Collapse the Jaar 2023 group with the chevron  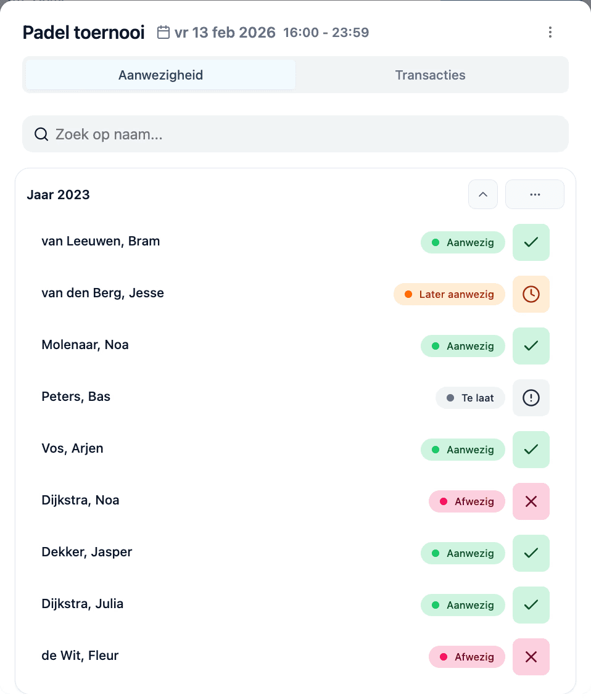point(483,194)
